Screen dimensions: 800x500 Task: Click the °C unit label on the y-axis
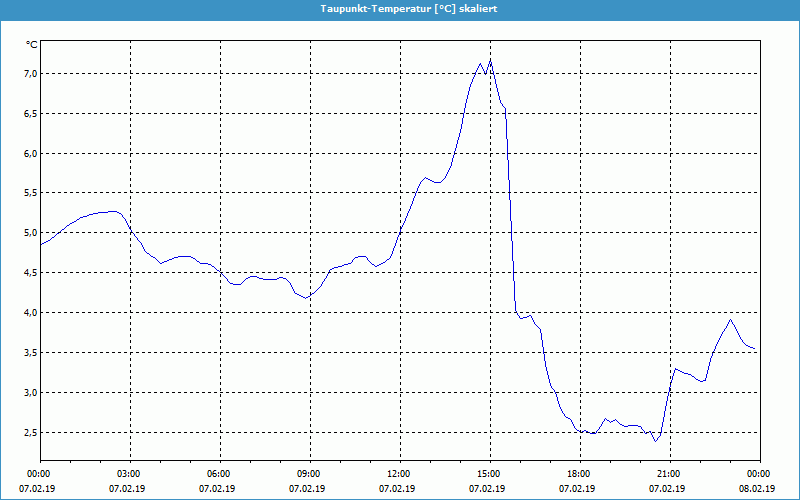coord(32,45)
